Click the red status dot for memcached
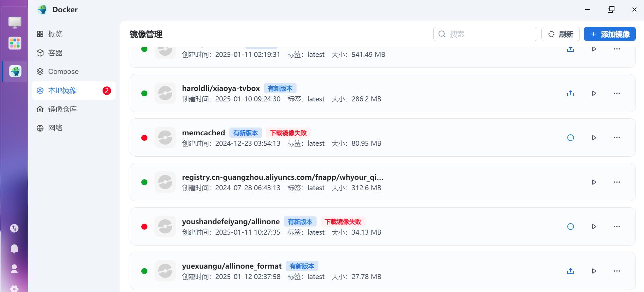Image resolution: width=644 pixels, height=292 pixels. [x=144, y=138]
